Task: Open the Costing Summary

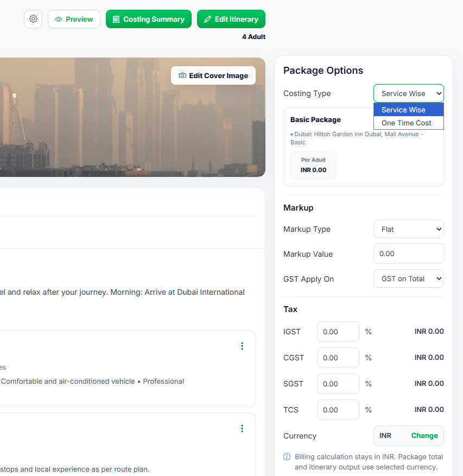Action: click(149, 19)
